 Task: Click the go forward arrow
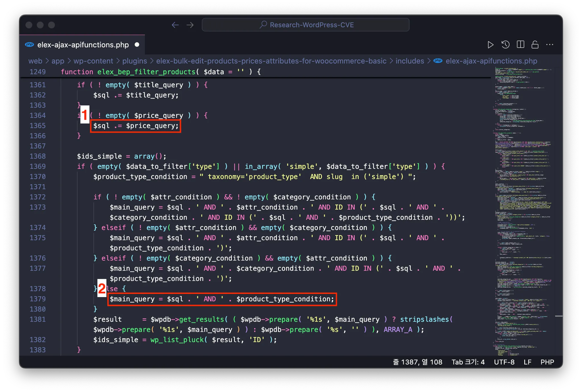[190, 25]
